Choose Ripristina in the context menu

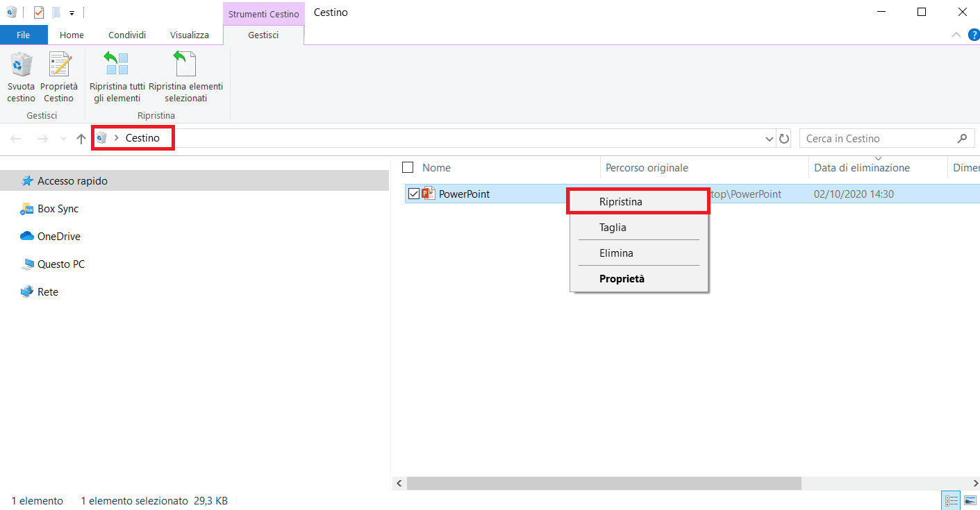coord(621,202)
